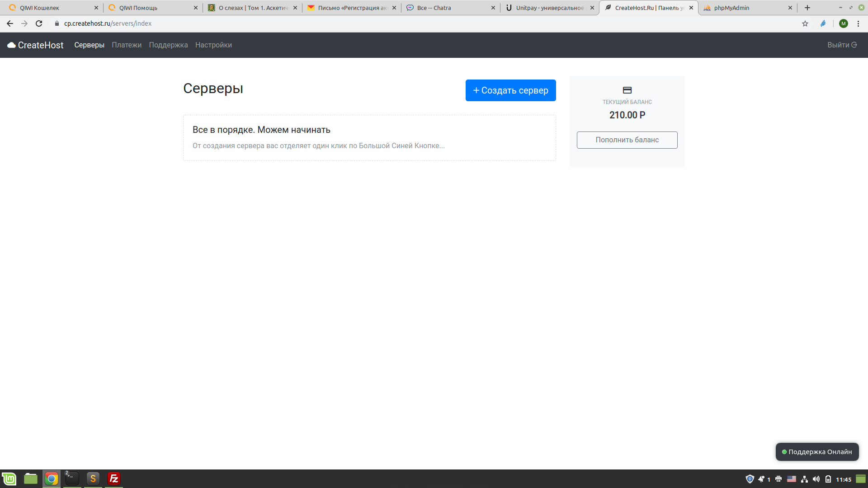Click the volume tray icon
Screen dimensions: 868x488
pos(816,479)
